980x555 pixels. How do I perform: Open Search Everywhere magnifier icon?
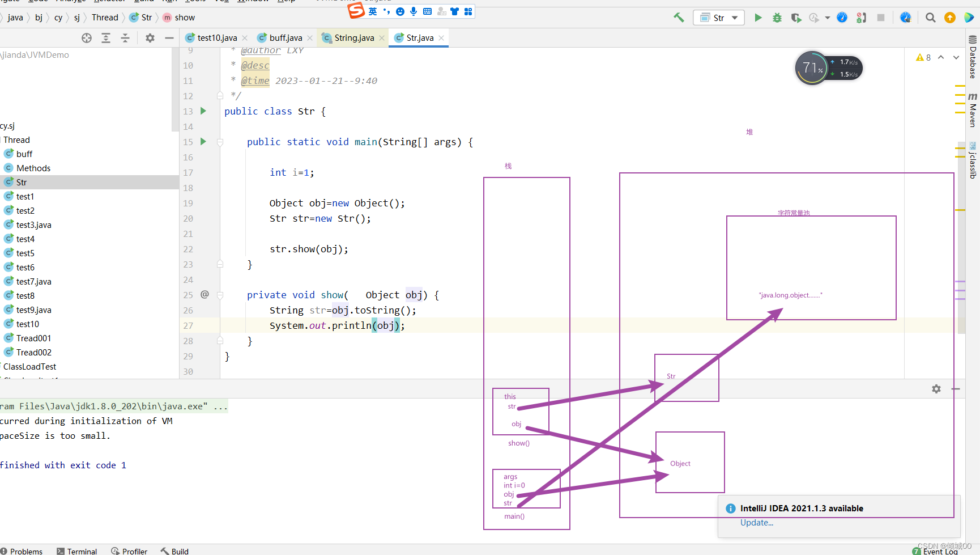point(930,18)
